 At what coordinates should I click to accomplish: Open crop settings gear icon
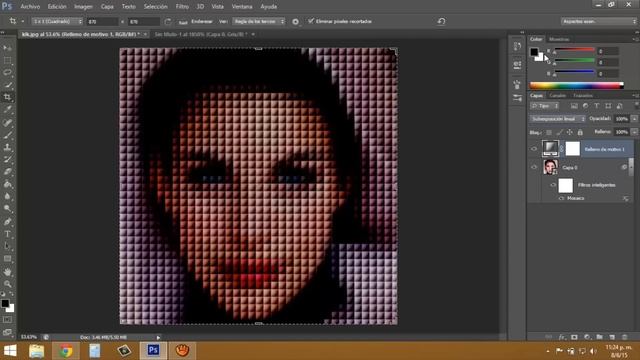pos(296,22)
